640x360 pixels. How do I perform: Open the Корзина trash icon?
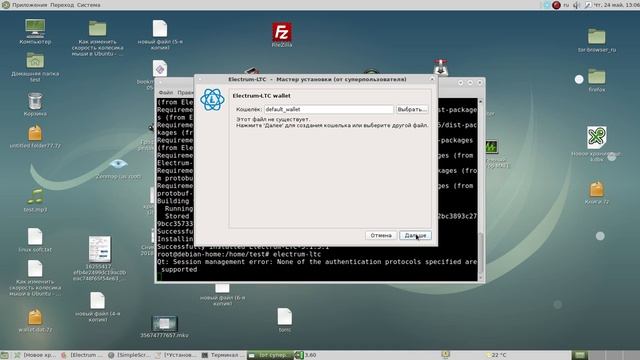point(35,104)
